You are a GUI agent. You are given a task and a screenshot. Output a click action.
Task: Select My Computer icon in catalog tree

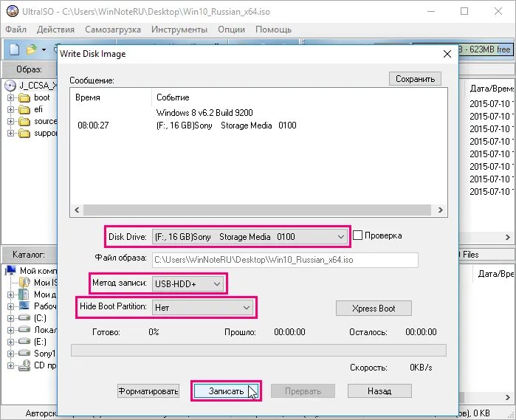(x=11, y=271)
